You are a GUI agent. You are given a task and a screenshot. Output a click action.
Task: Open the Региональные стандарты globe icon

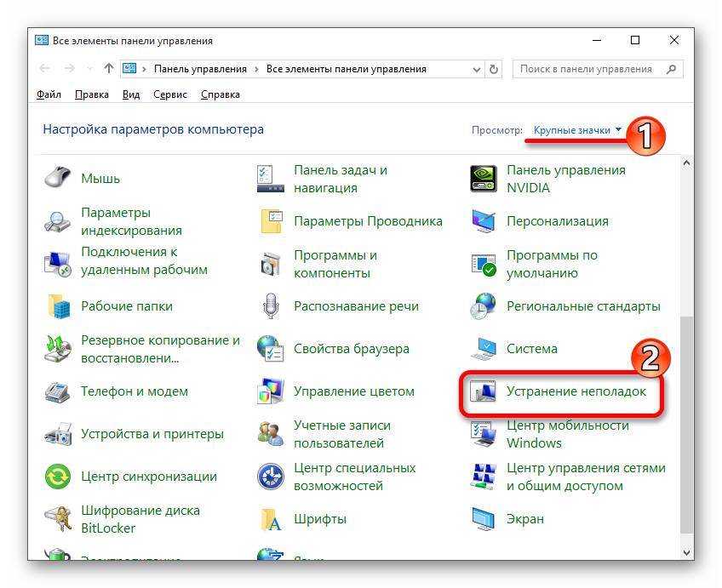[484, 306]
